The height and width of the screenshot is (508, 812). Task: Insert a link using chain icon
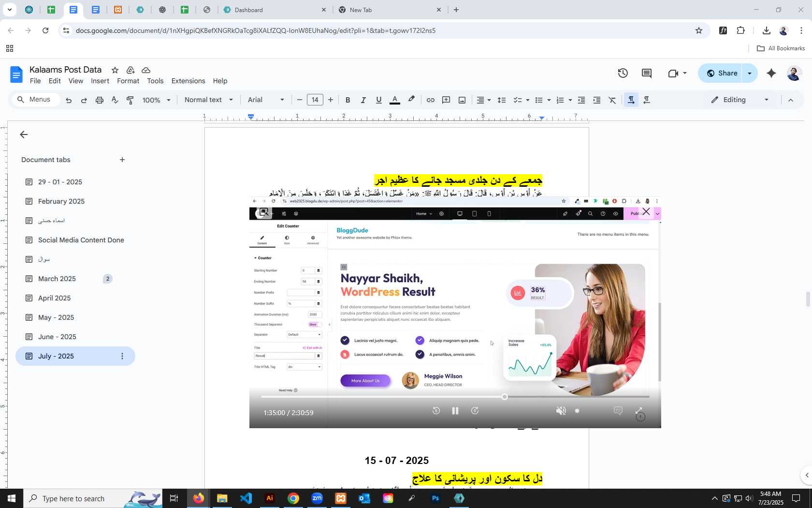pos(430,100)
